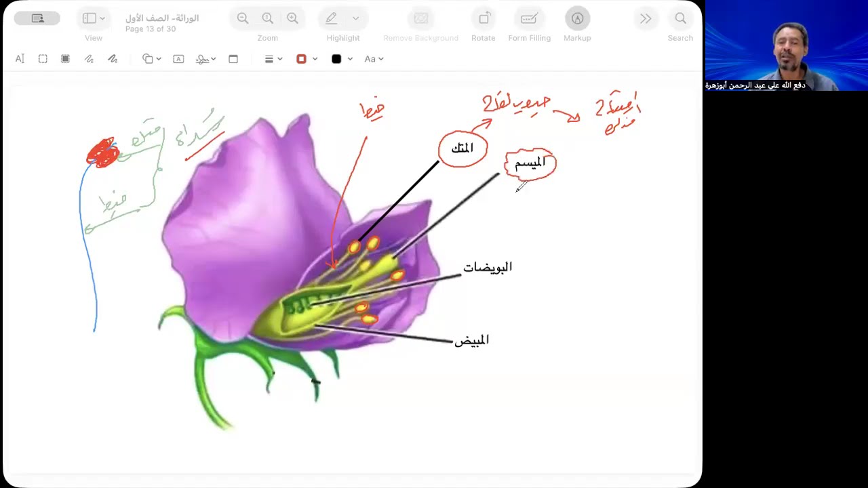Select the Text Selection tool

[20, 59]
